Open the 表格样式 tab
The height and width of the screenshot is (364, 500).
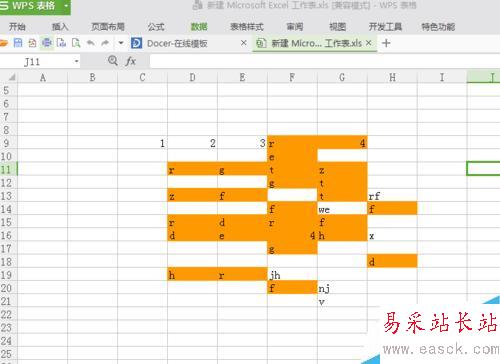coord(247,27)
